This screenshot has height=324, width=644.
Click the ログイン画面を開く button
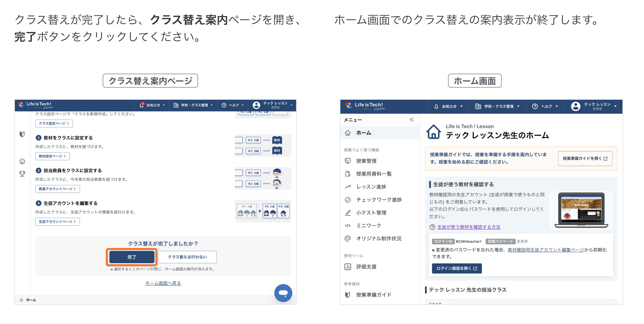click(x=456, y=268)
